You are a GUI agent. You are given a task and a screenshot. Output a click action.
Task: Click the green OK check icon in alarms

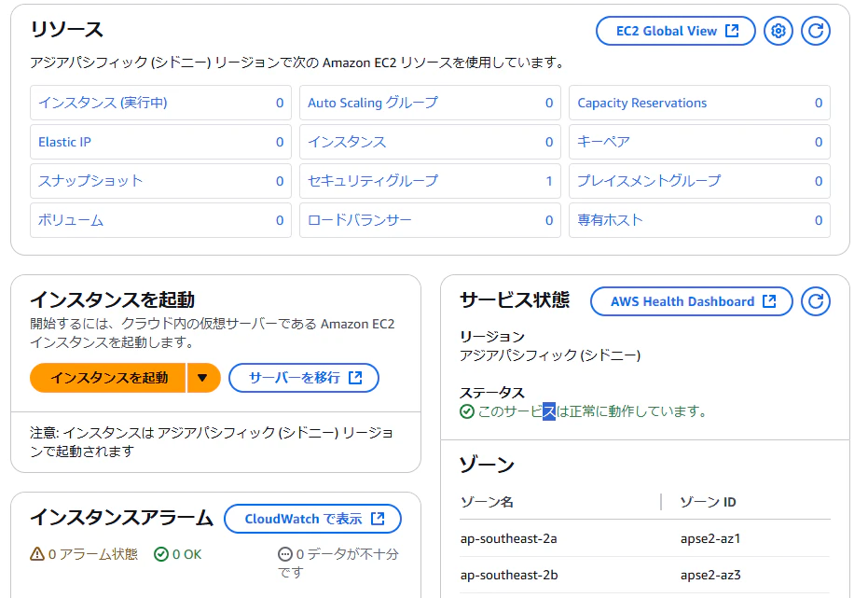(161, 554)
